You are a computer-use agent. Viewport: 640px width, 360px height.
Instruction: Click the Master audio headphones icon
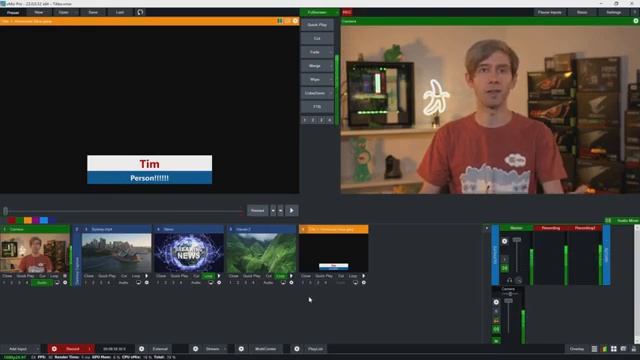pyautogui.click(x=509, y=280)
